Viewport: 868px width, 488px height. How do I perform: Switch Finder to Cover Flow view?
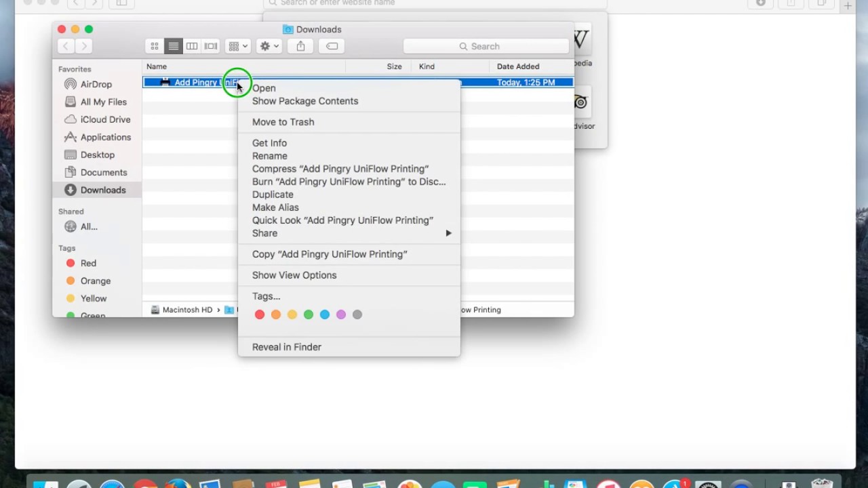click(x=211, y=46)
